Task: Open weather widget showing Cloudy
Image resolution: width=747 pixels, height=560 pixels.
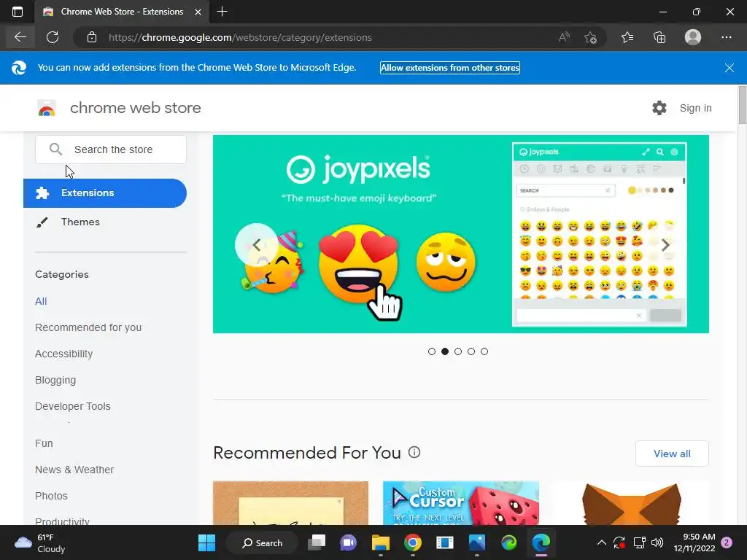Action: [40, 542]
